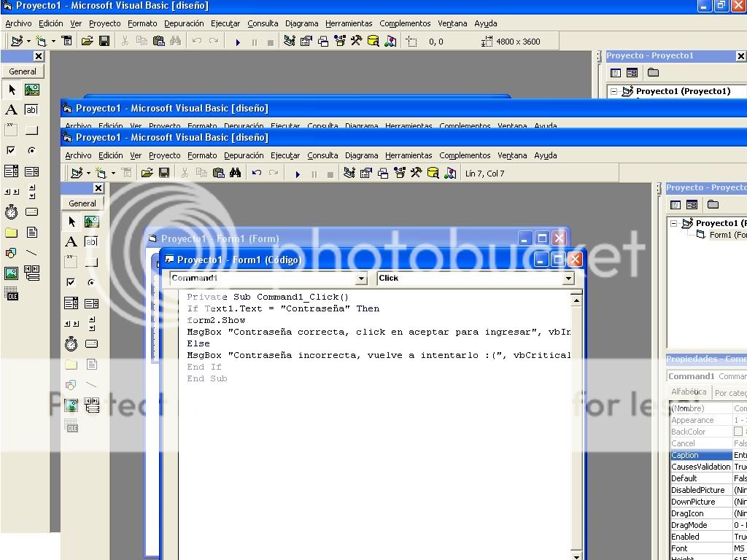747x560 pixels.
Task: Select Proyecto1 (Proyecto1) in rearmost Project tree
Action: click(683, 91)
